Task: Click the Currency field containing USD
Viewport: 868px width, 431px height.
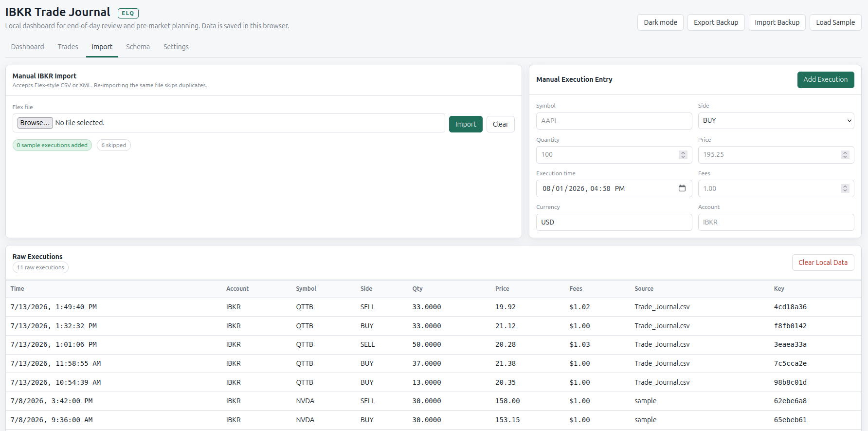Action: coord(614,222)
